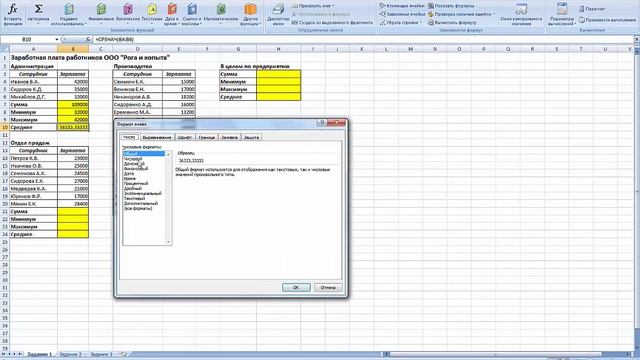Viewport: 640px width, 360px height.
Task: Click the AutoSum sigma icon
Action: click(x=38, y=9)
